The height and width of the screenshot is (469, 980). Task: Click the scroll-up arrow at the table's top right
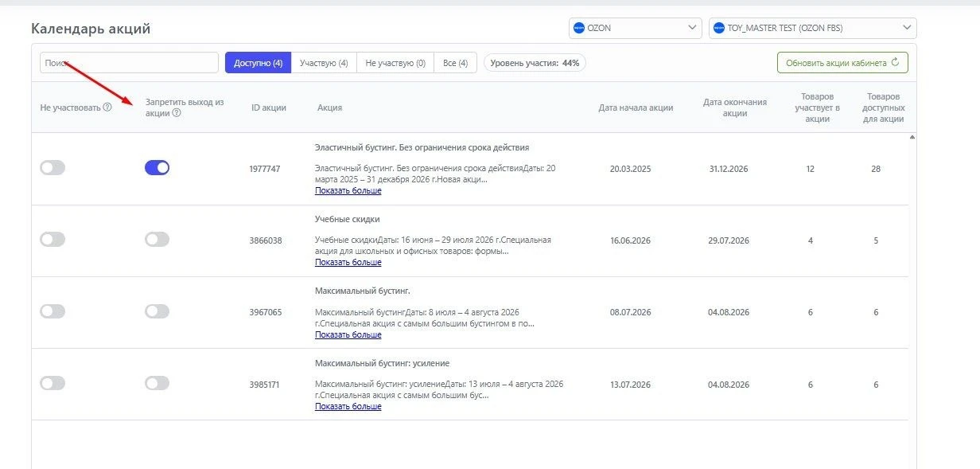click(912, 137)
